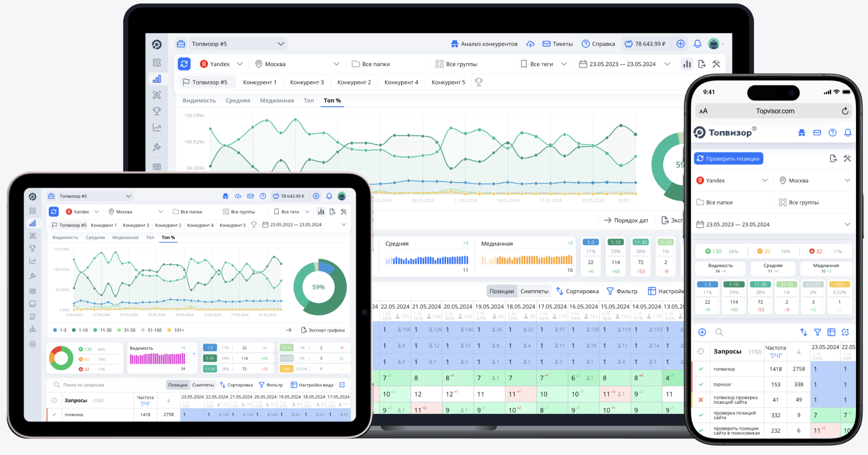Click the sync columns icon beside Настройки вида on tablet
This screenshot has height=455, width=868.
[x=342, y=385]
